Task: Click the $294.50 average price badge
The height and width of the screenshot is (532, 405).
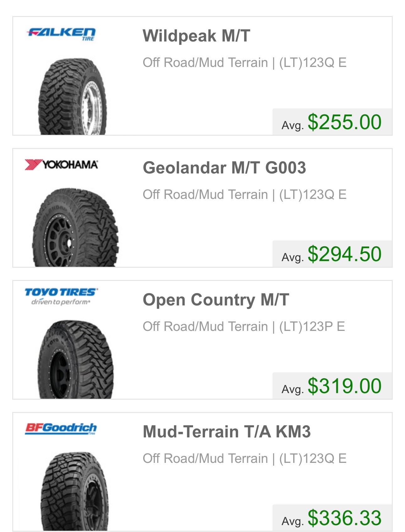Action: [x=332, y=254]
